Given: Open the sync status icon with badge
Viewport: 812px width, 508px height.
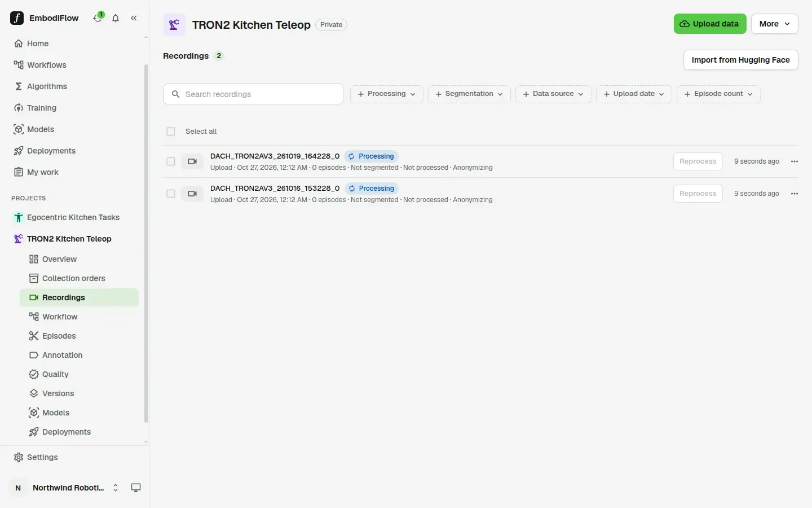Looking at the screenshot, I should click(x=98, y=17).
